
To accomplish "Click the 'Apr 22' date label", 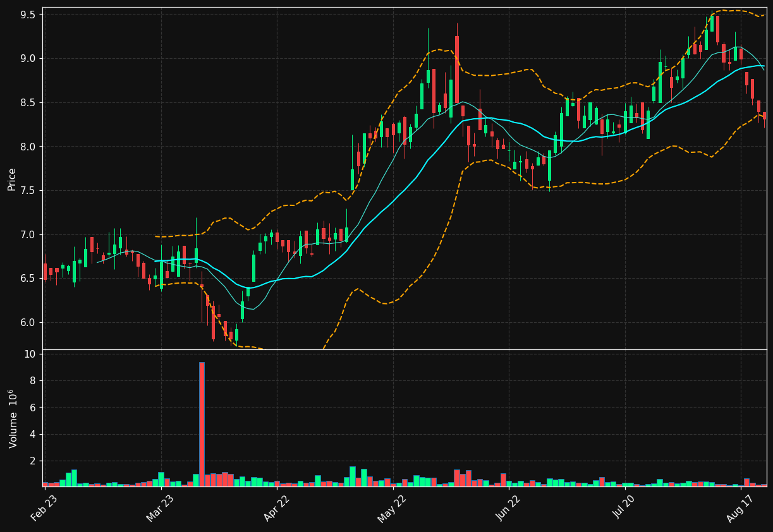I will (276, 507).
